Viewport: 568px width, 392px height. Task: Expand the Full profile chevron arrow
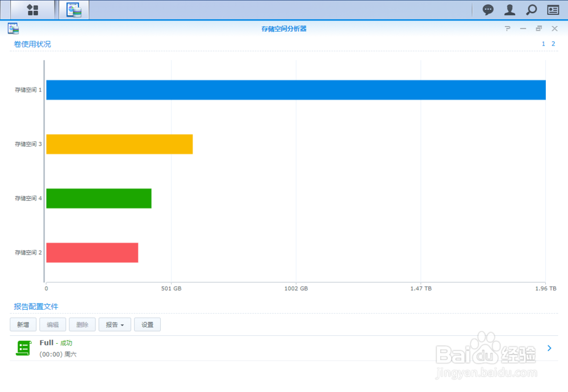549,348
